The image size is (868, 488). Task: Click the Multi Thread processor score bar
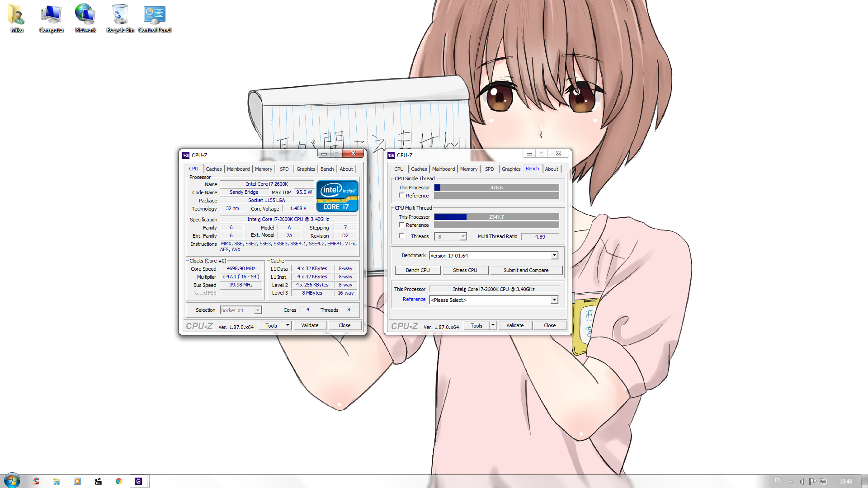496,217
